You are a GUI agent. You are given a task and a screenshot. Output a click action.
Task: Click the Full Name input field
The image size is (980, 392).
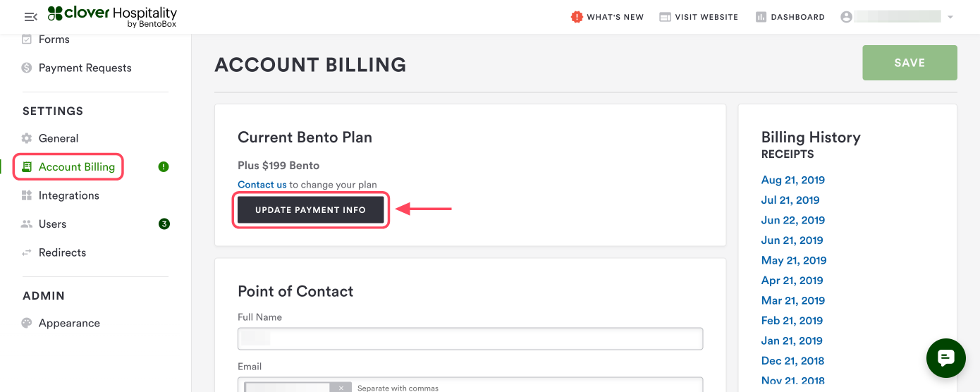470,338
